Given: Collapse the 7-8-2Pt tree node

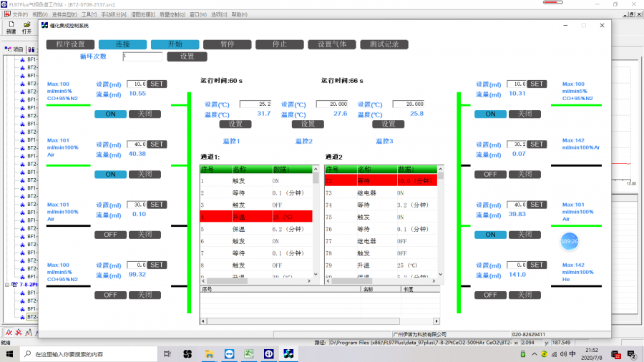Looking at the screenshot, I should coord(8,285).
